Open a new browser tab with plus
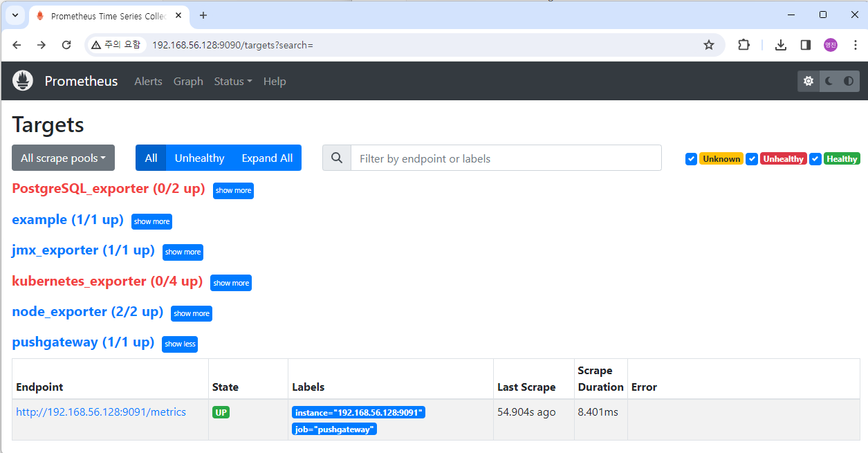Screen dimensions: 868x453 click(x=203, y=15)
